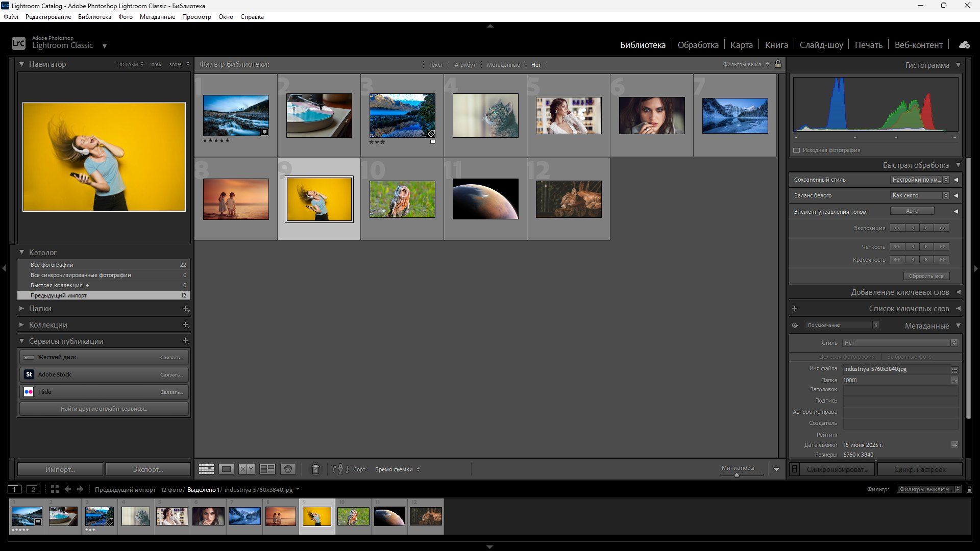Click Сбросить все button
Screen dimensions: 980x551
[926, 276]
